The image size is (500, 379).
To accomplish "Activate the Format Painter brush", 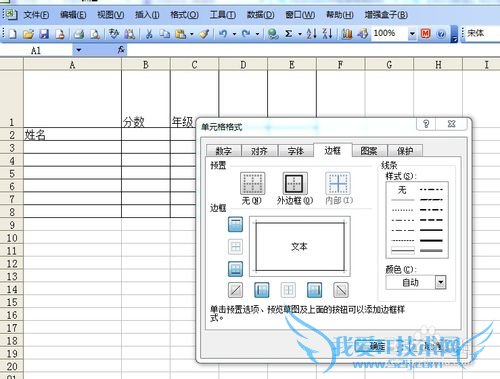I will [204, 34].
